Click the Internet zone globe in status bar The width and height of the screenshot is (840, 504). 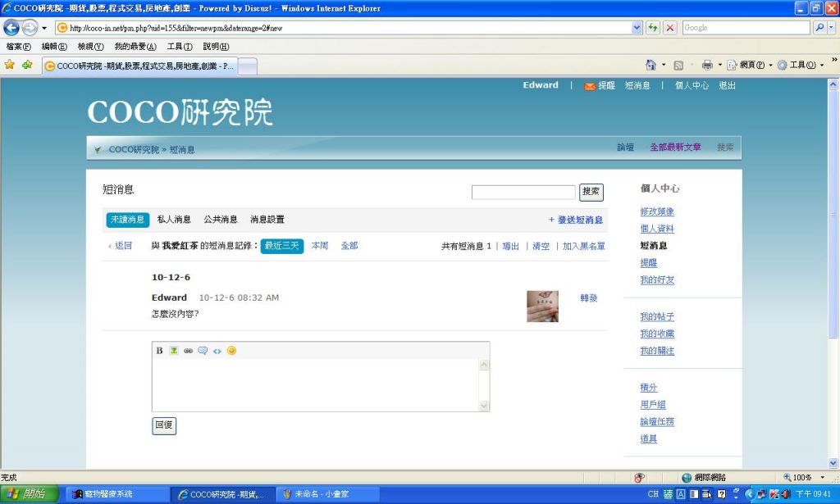pyautogui.click(x=687, y=477)
